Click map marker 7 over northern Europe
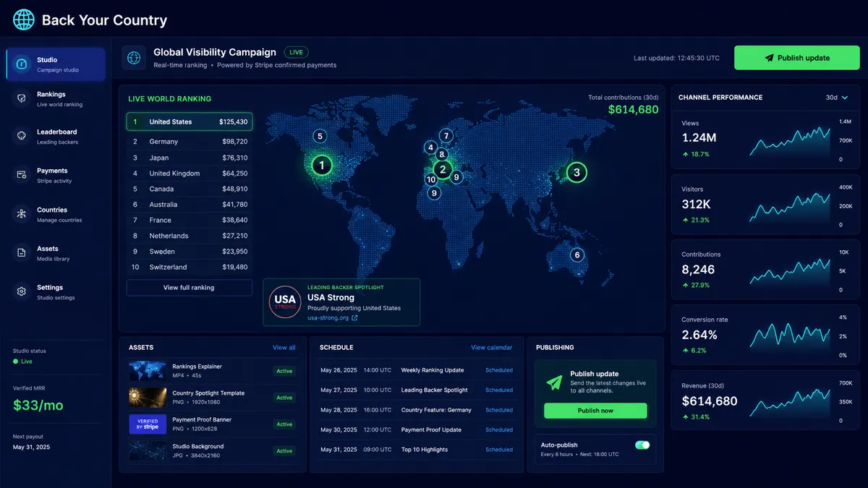The width and height of the screenshot is (868, 488). (446, 135)
